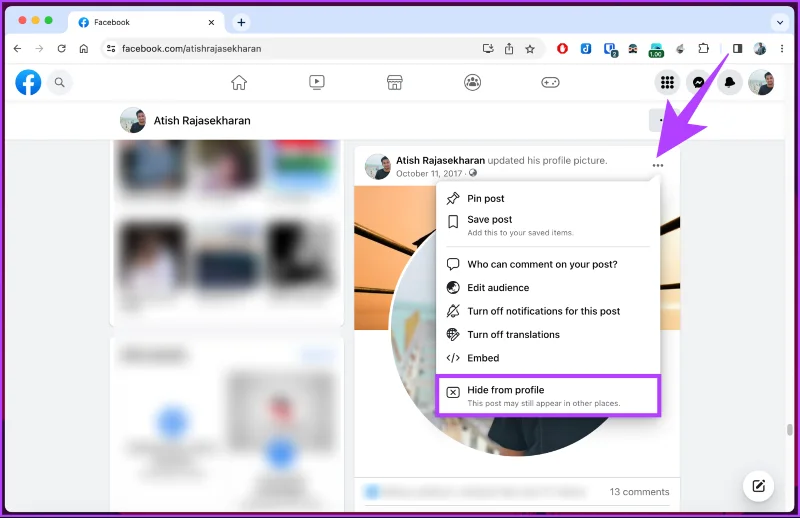Click the browser back arrow
This screenshot has height=518, width=800.
(17, 48)
